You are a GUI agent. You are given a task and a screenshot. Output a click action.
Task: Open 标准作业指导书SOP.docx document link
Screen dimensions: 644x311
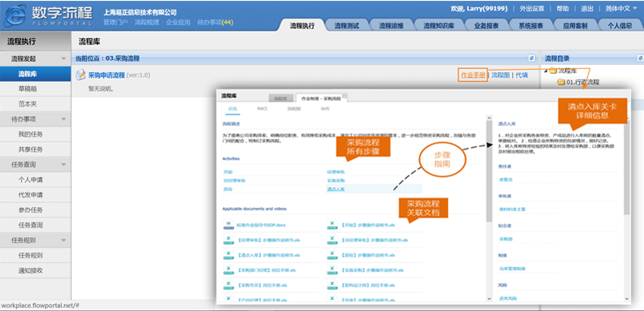(x=261, y=225)
